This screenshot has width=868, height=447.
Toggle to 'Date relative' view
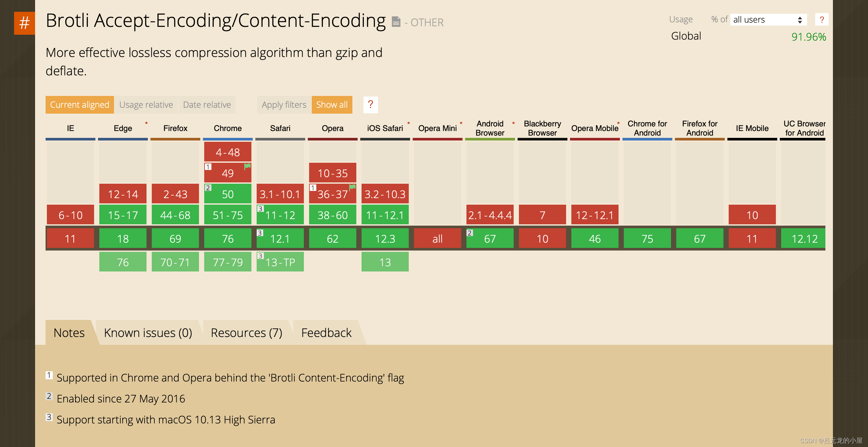tap(207, 104)
